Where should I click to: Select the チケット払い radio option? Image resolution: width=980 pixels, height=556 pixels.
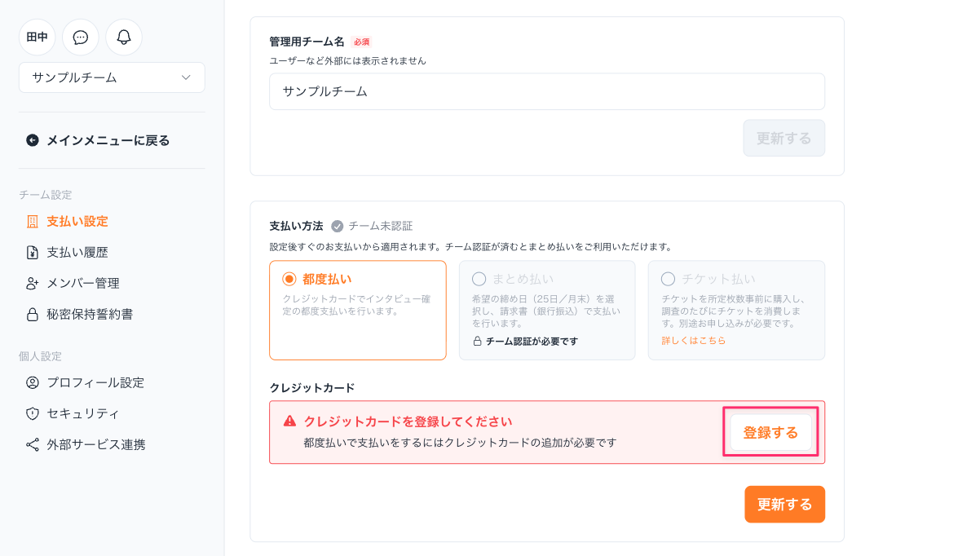pyautogui.click(x=668, y=279)
